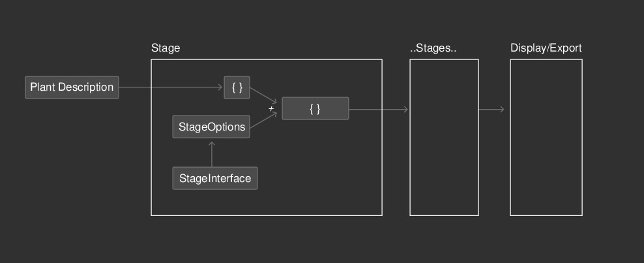Click the Plant Description box

click(x=72, y=87)
